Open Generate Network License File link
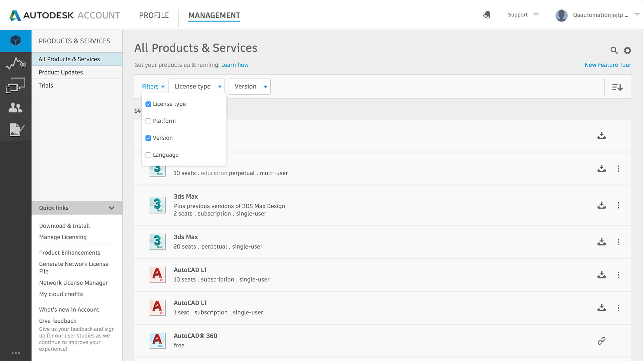The image size is (644, 361). 74,268
